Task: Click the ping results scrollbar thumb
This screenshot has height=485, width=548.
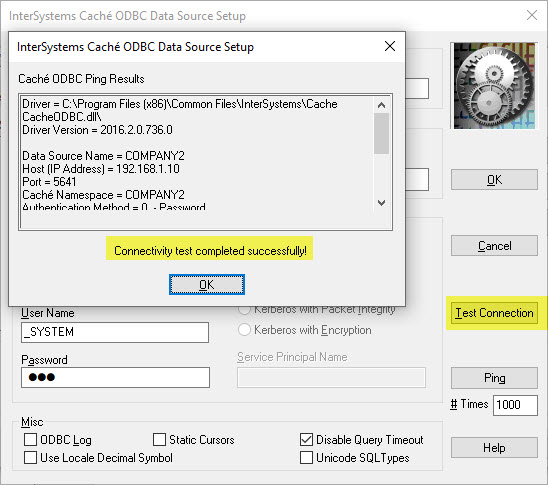Action: tap(381, 133)
